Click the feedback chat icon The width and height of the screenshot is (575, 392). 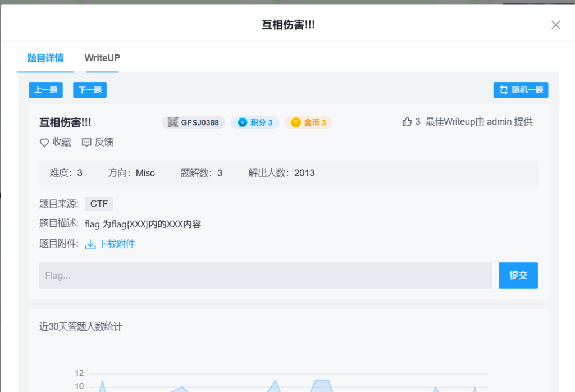click(x=86, y=143)
